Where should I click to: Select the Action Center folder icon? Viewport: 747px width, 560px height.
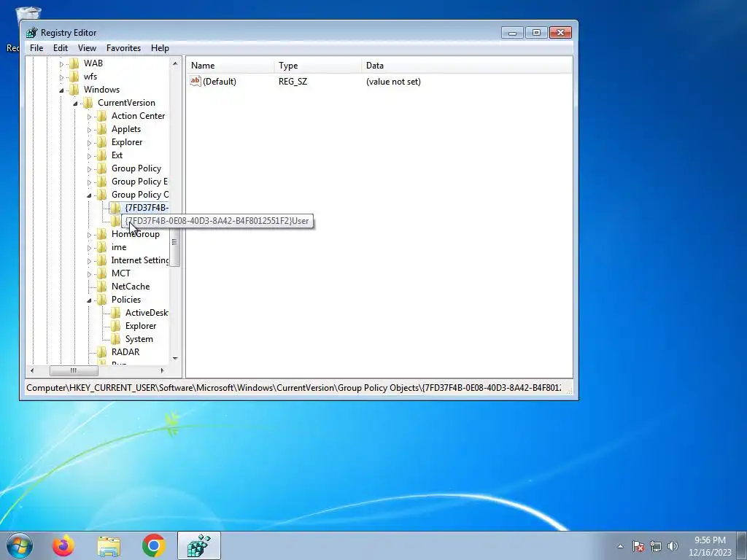click(101, 116)
